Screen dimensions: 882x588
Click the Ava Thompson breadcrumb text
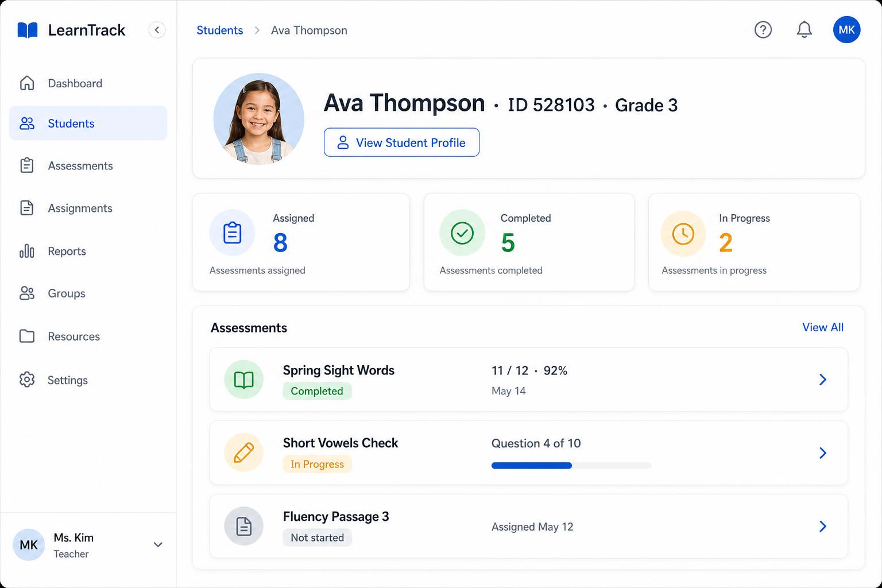point(309,30)
